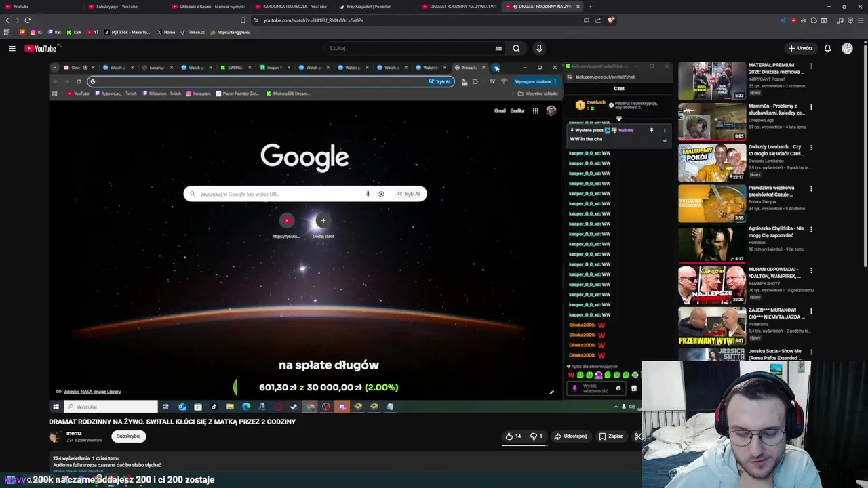The width and height of the screenshot is (868, 488).
Task: Click the Zapisz save button
Action: (x=611, y=436)
